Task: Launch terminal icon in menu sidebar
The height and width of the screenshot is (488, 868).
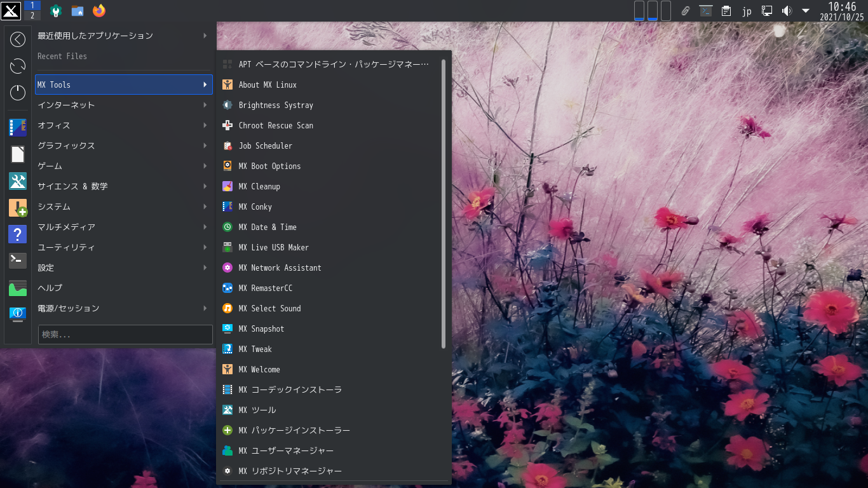Action: [x=18, y=261]
